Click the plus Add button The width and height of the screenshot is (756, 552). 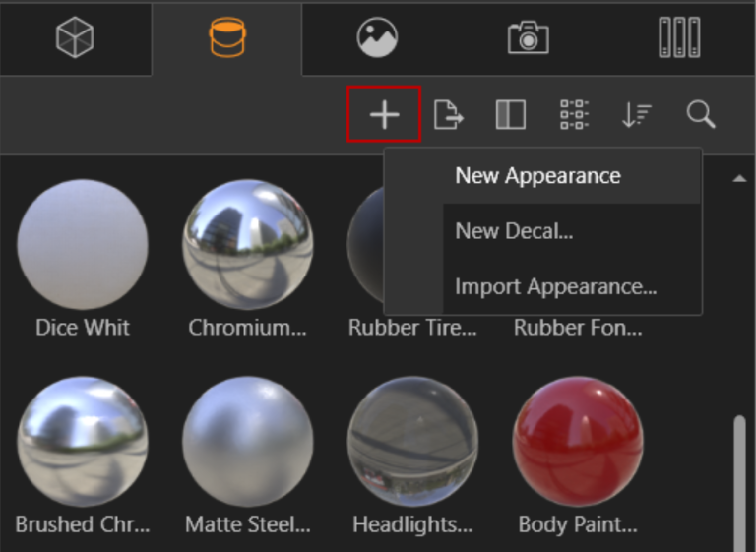384,115
